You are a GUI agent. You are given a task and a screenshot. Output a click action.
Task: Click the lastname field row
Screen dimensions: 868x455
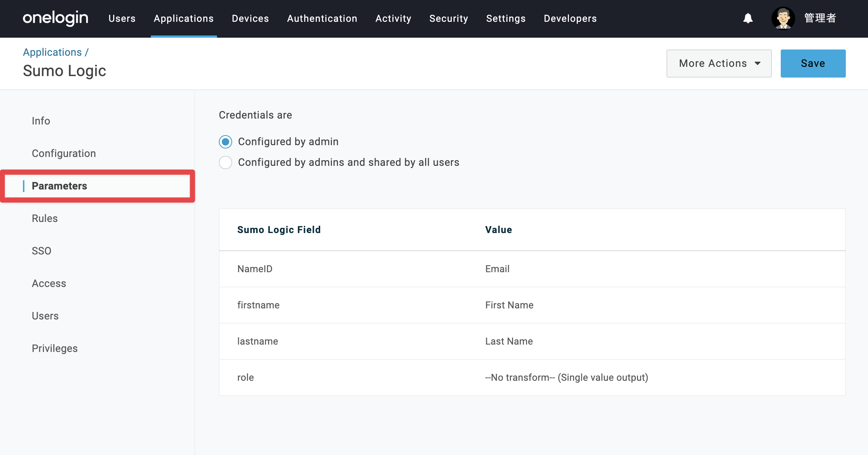[532, 341]
